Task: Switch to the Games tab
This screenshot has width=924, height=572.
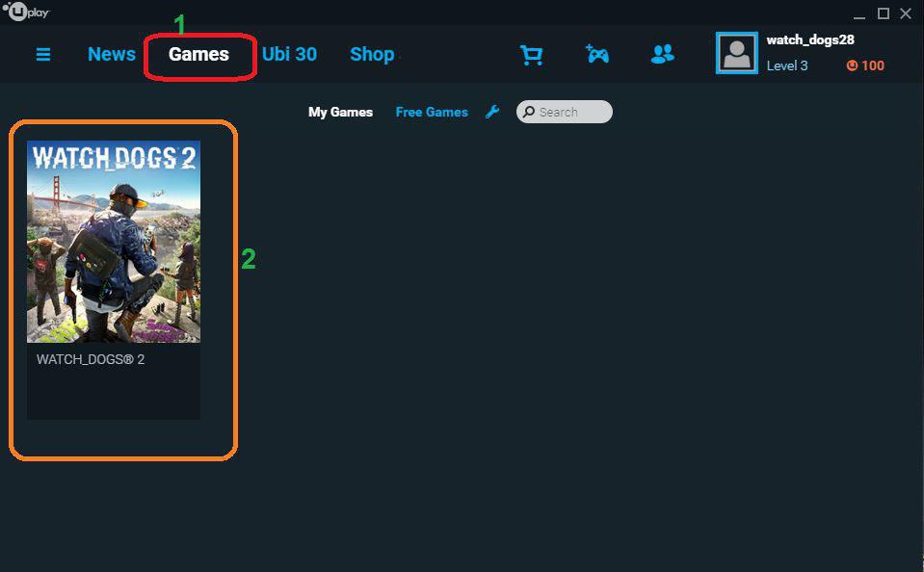Action: 199,55
